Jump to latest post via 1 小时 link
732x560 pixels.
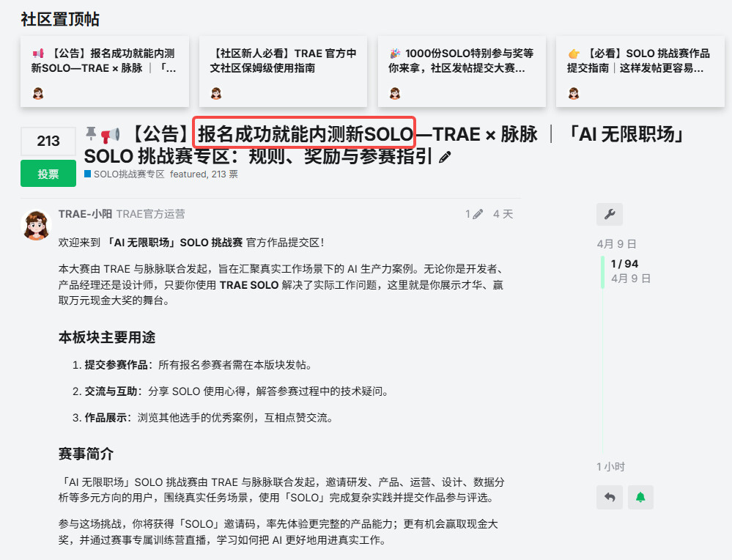pyautogui.click(x=610, y=467)
